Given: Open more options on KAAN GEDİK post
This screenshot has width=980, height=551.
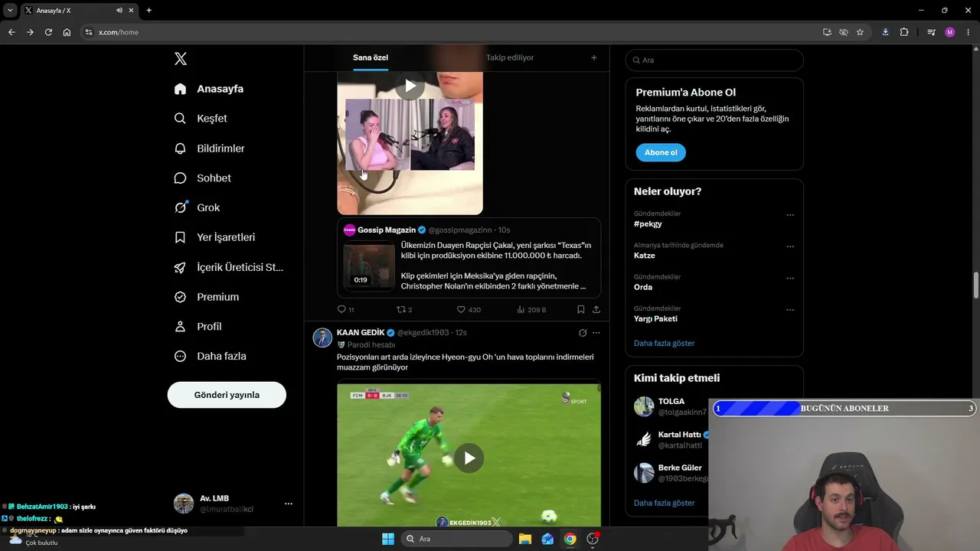Looking at the screenshot, I should coord(596,333).
